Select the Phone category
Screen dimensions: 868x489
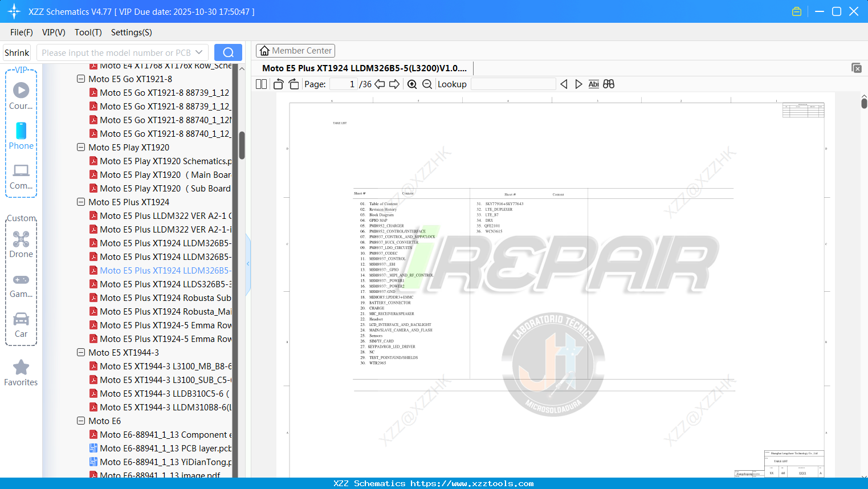(21, 137)
